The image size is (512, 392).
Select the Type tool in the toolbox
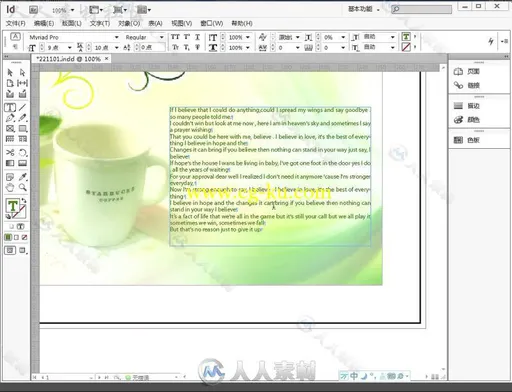pyautogui.click(x=10, y=107)
